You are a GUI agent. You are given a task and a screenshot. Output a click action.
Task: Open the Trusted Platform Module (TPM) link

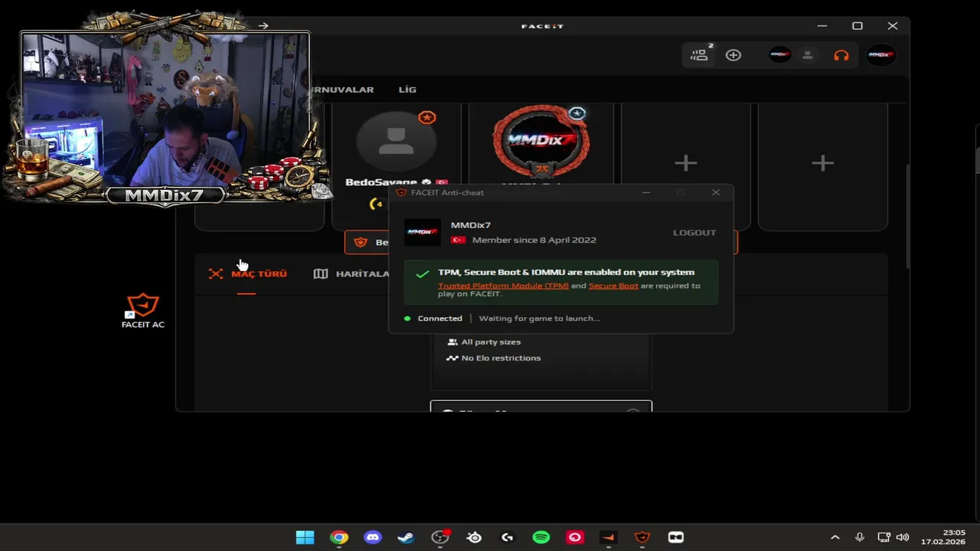pos(503,285)
